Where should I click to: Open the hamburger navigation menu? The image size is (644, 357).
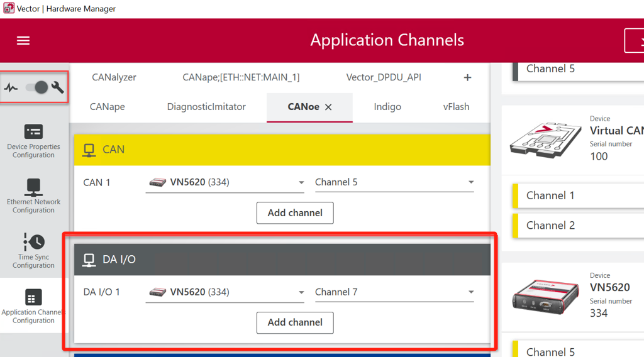pos(23,40)
